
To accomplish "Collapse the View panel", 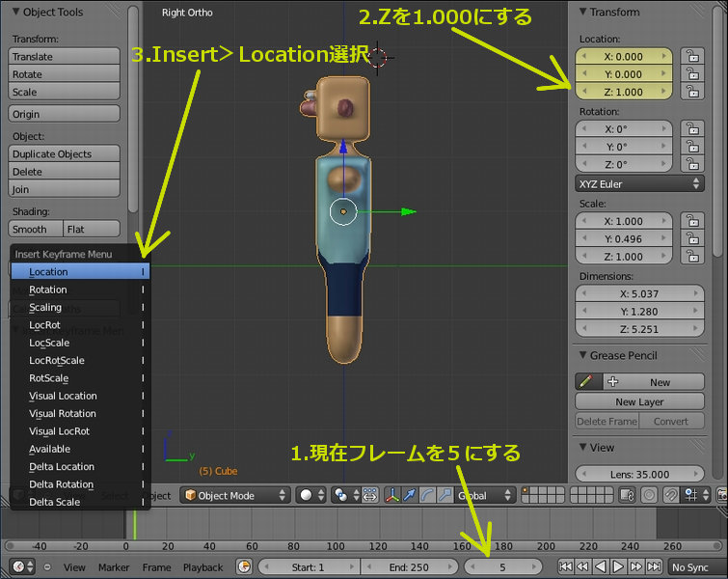I will point(583,447).
